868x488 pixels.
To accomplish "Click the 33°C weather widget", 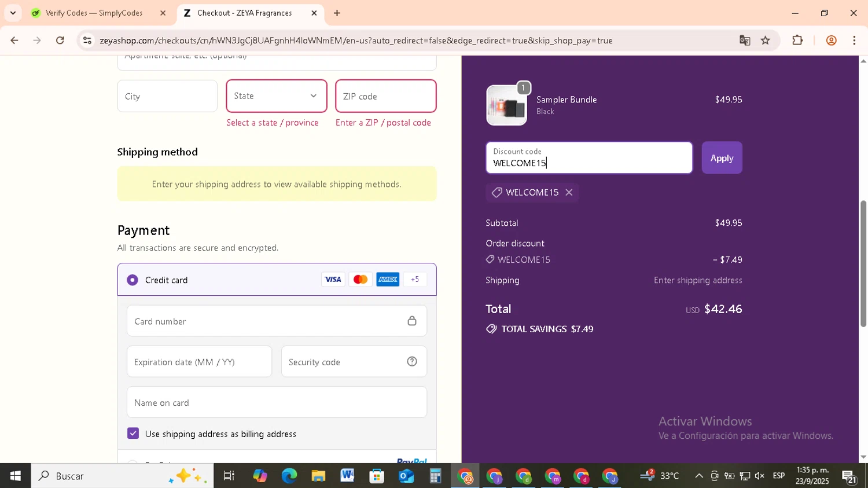I will [x=660, y=476].
